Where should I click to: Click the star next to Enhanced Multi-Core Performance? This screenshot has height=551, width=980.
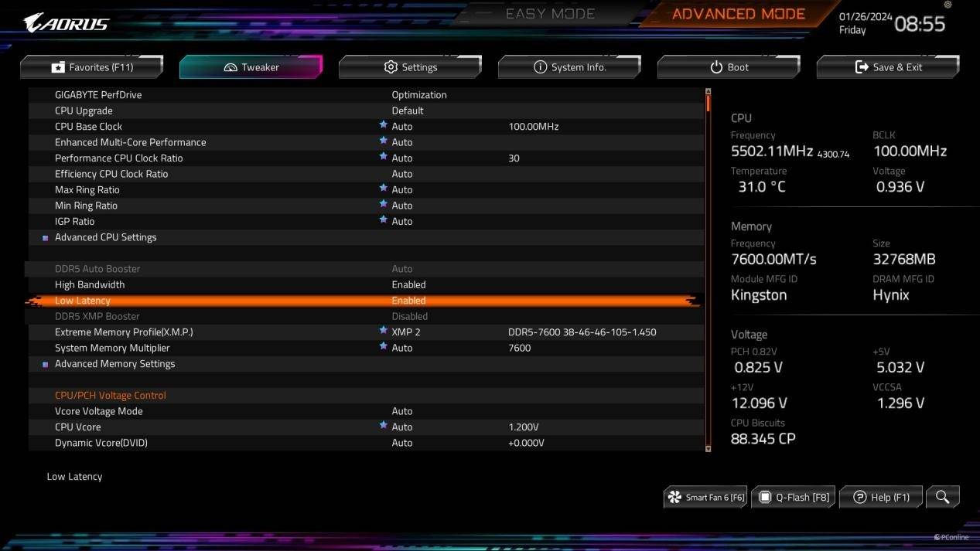click(383, 141)
